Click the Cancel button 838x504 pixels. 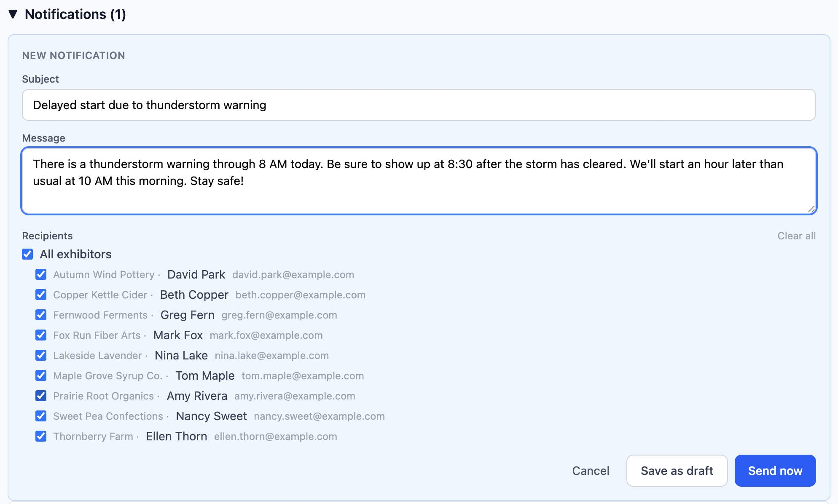click(591, 471)
